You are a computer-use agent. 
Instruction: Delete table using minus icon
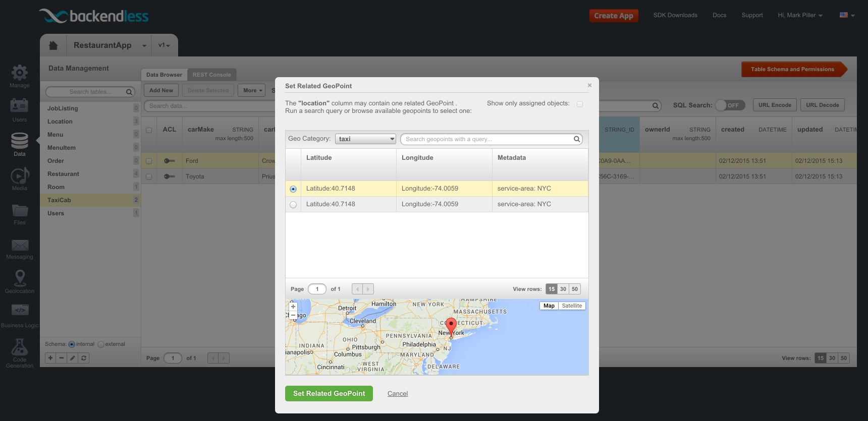tap(62, 358)
